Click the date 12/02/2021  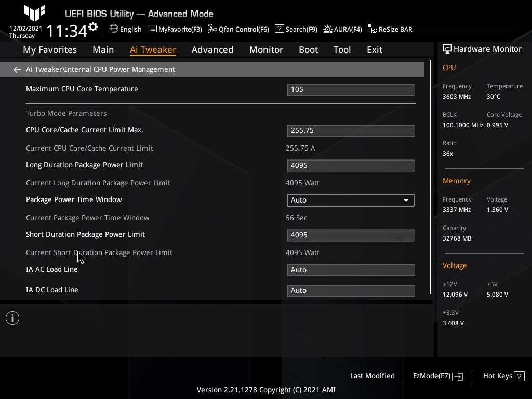pyautogui.click(x=26, y=29)
